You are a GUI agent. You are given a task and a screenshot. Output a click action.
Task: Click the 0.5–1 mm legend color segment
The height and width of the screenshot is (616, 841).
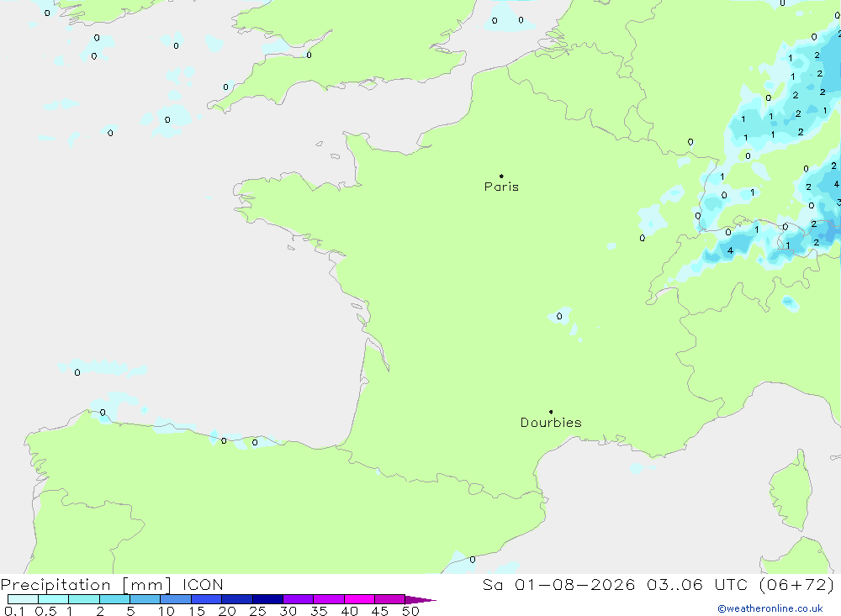click(x=54, y=599)
